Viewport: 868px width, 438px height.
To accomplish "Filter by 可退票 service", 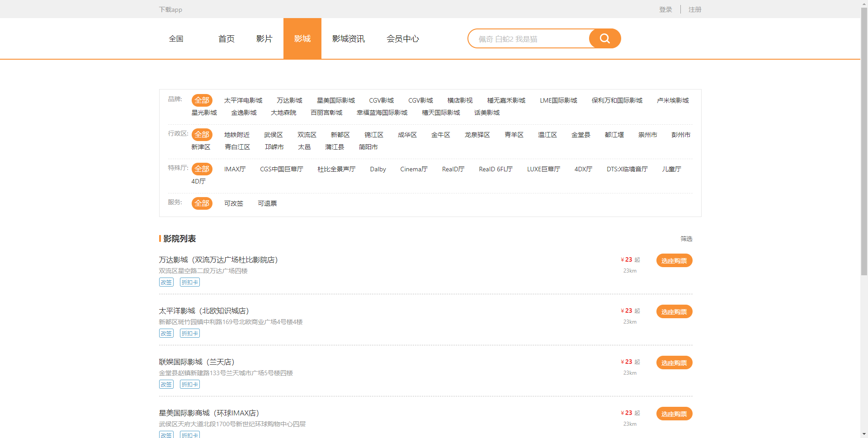I will coord(267,203).
